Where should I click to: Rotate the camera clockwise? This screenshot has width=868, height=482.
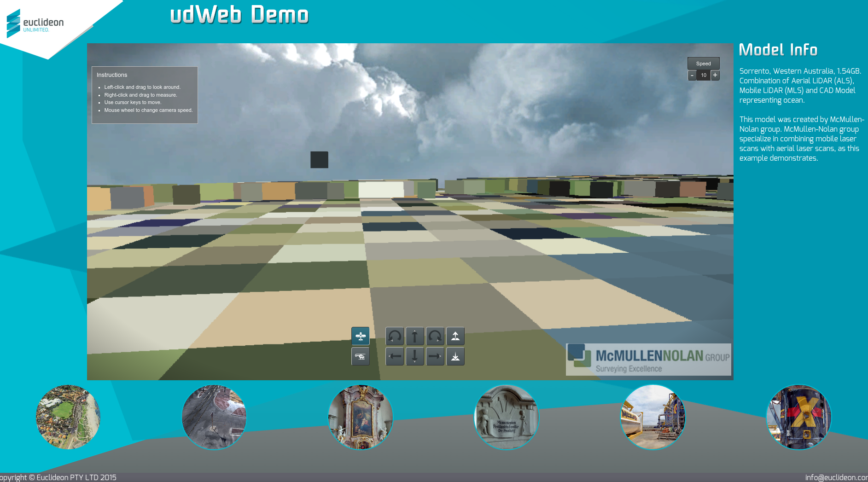435,336
